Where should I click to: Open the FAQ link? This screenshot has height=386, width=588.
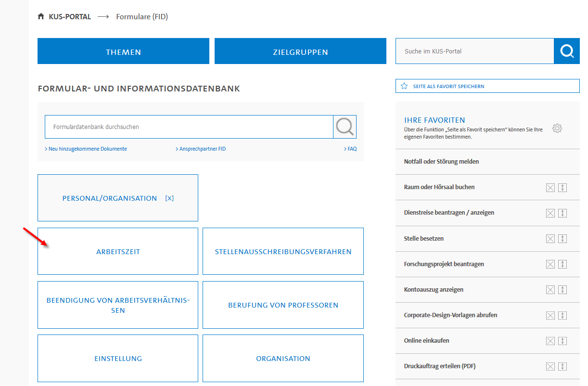tap(351, 149)
